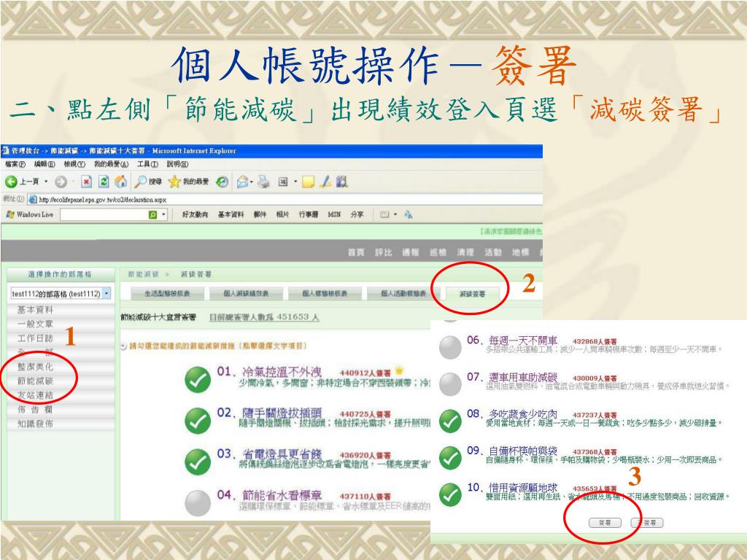Select 節能減碳 in the left sidebar

pyautogui.click(x=35, y=381)
